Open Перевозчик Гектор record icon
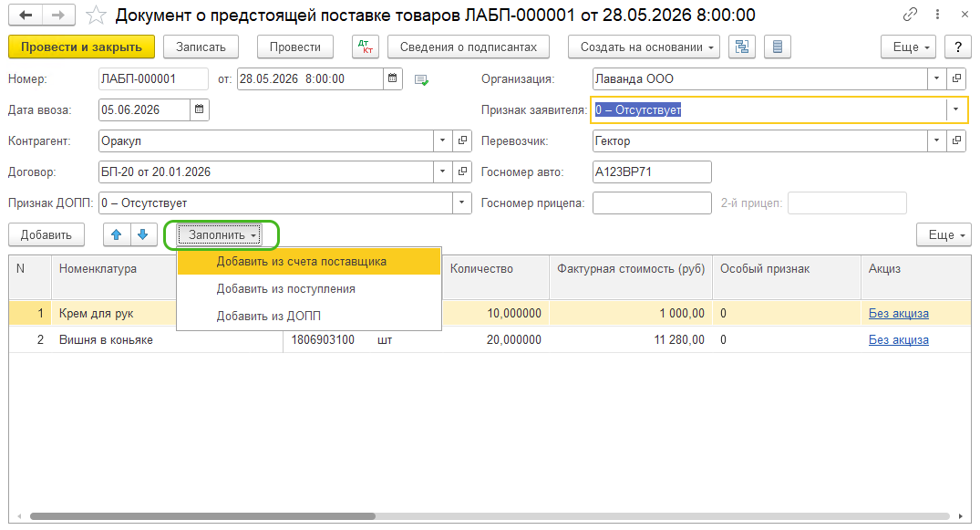The height and width of the screenshot is (530, 980). coord(956,140)
